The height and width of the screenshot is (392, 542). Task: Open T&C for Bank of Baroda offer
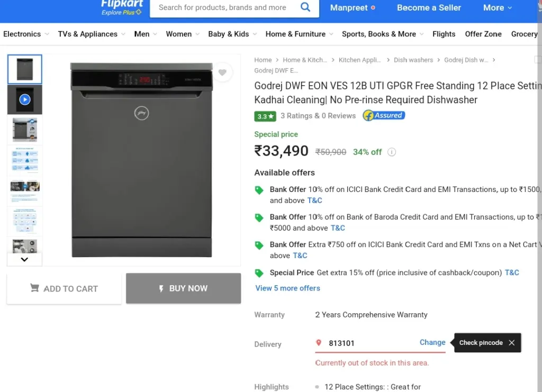point(338,228)
